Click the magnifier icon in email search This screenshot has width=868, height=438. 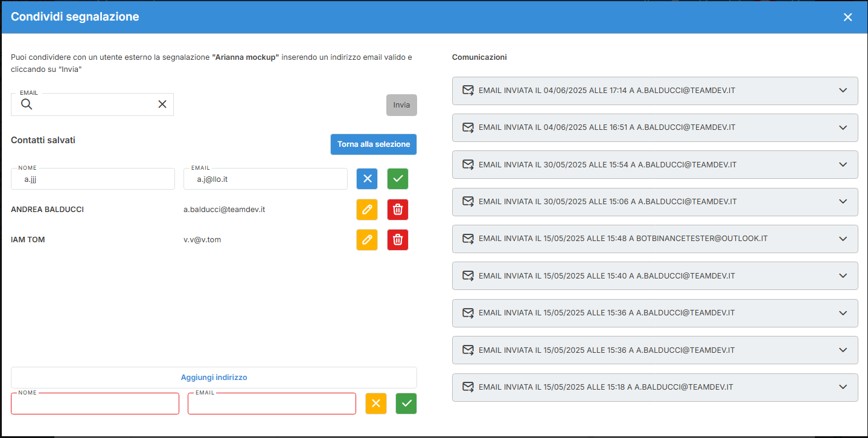click(27, 105)
